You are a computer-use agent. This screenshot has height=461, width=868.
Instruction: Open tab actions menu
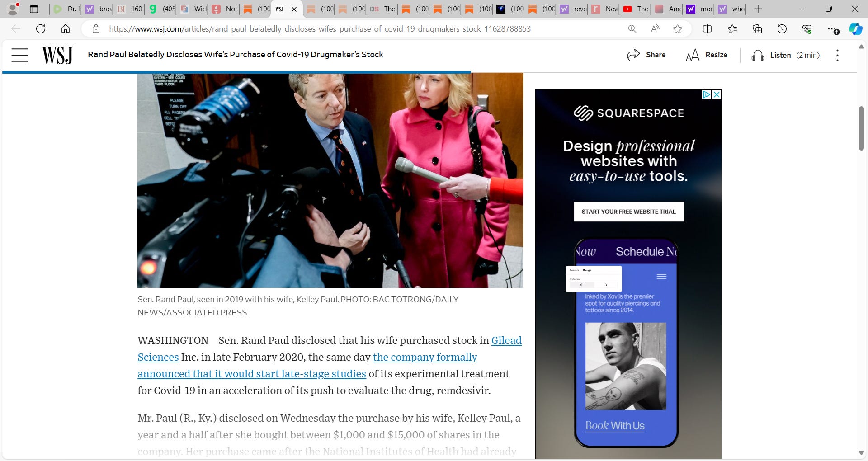[34, 9]
